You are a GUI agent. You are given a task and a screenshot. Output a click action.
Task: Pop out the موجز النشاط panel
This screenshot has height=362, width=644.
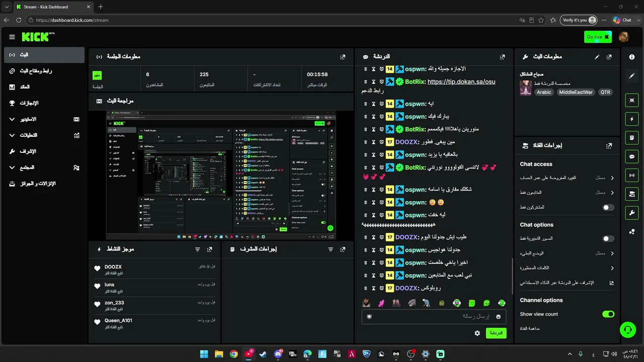[x=210, y=249]
